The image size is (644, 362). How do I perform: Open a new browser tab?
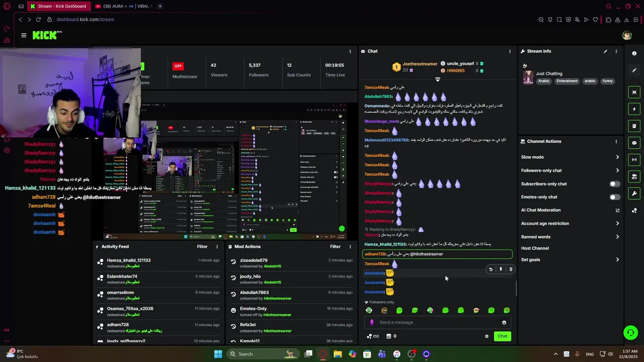pos(160,7)
